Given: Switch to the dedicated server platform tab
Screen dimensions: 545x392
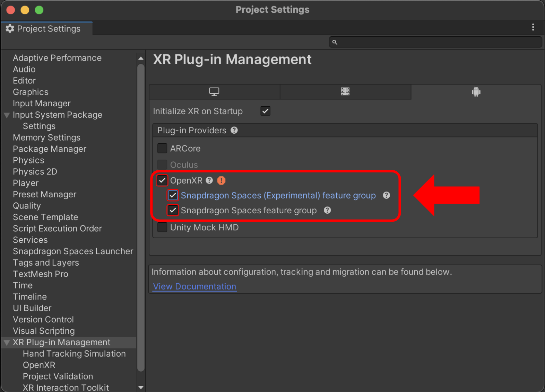Looking at the screenshot, I should pos(345,92).
